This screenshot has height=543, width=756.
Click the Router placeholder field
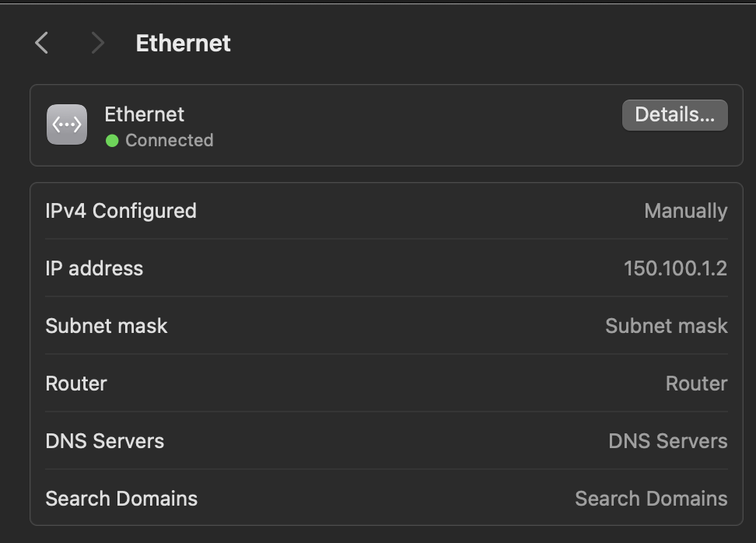pos(696,384)
